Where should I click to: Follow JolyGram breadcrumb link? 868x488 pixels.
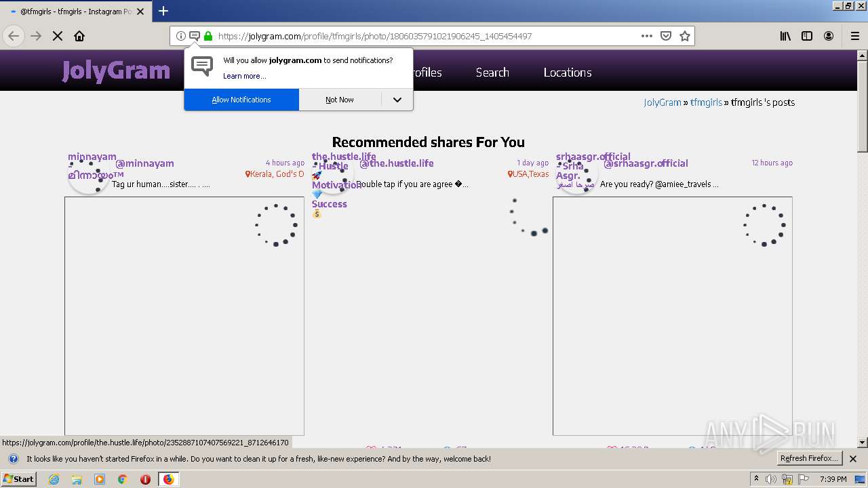point(663,102)
